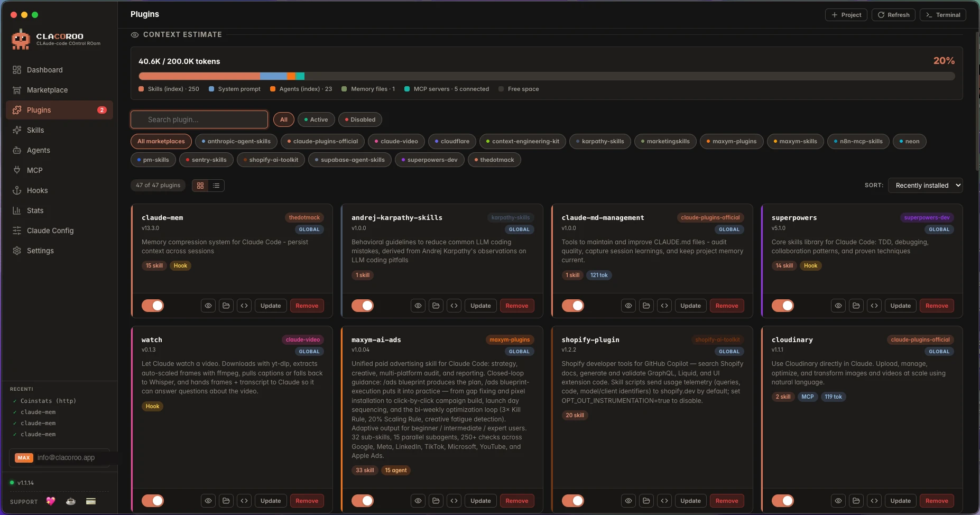Click the heart support icon

[x=51, y=501]
